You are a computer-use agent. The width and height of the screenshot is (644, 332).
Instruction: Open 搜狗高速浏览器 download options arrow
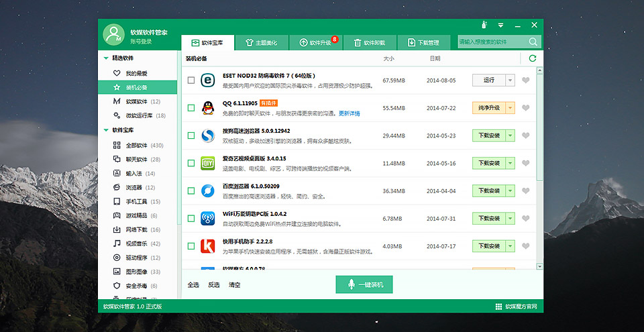click(x=510, y=135)
